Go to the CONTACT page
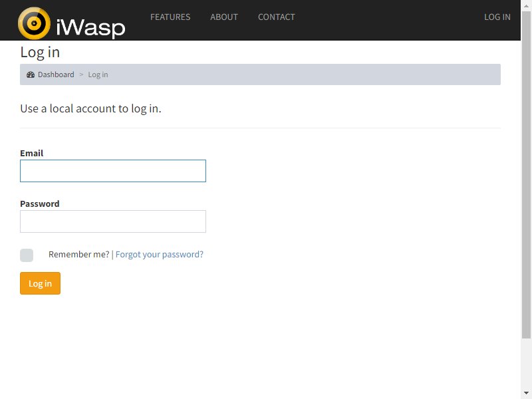Screen dimensions: 532x399 point(277,17)
